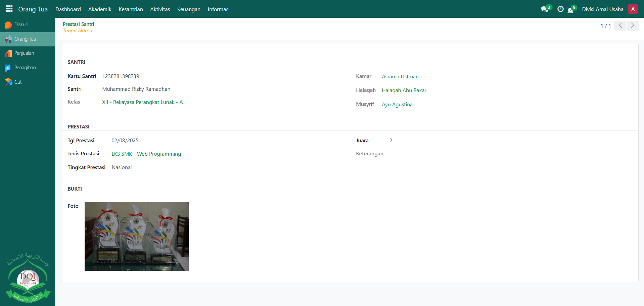Go to the previous record arrow
Viewport: 644px width, 306px height.
(620, 26)
